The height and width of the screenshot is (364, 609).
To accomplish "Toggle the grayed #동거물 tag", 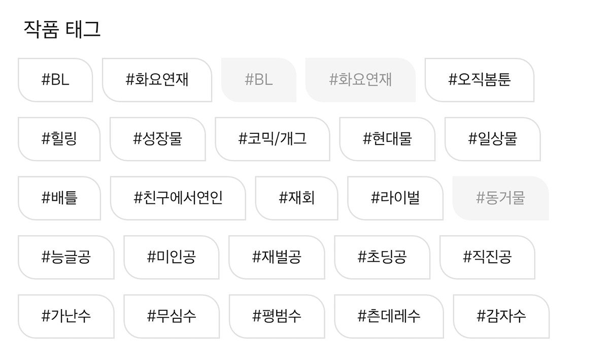I will pos(501,198).
